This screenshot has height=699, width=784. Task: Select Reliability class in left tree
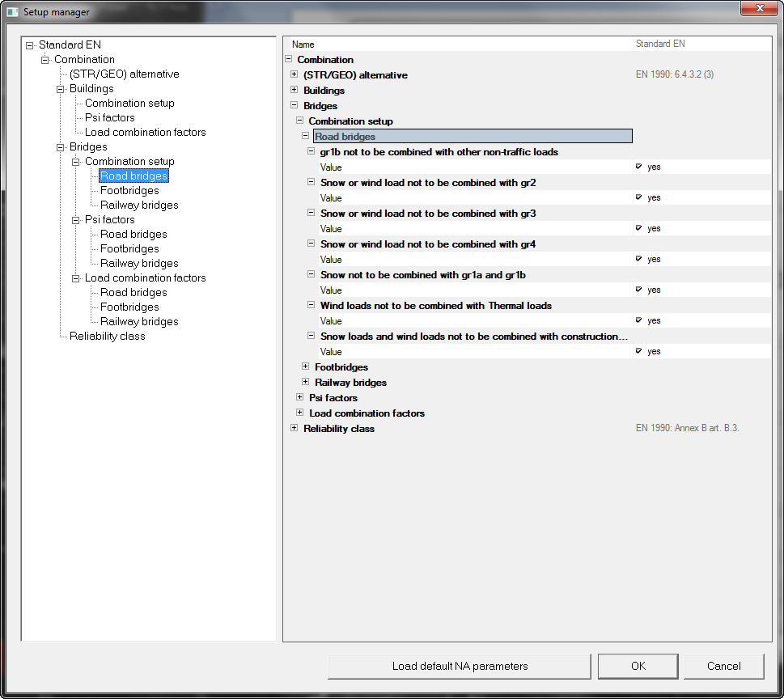(x=107, y=336)
